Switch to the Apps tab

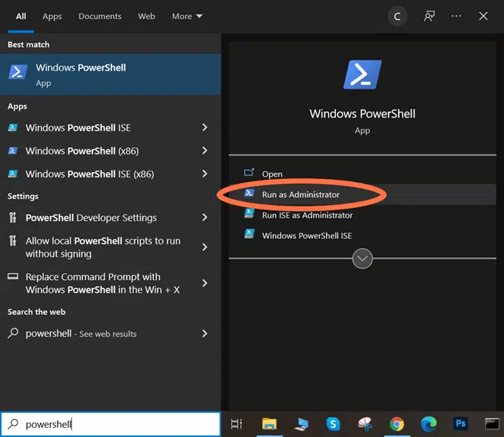pyautogui.click(x=52, y=17)
